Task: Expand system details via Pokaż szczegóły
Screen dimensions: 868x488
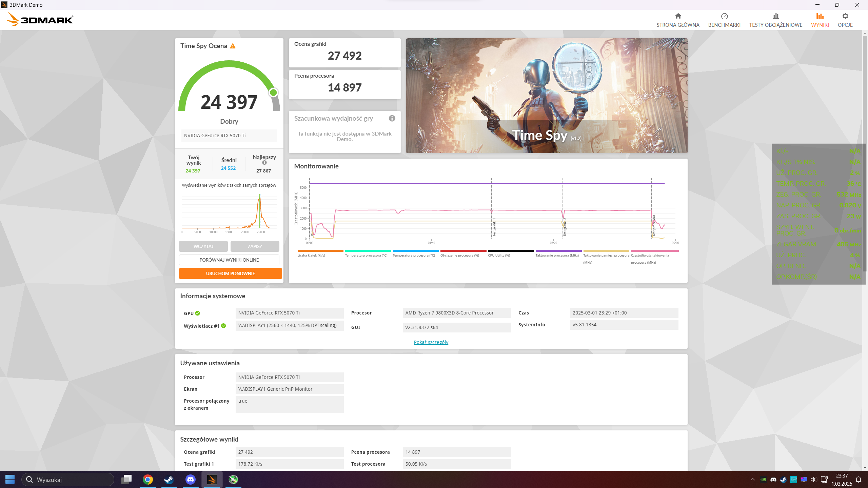Action: [x=431, y=342]
